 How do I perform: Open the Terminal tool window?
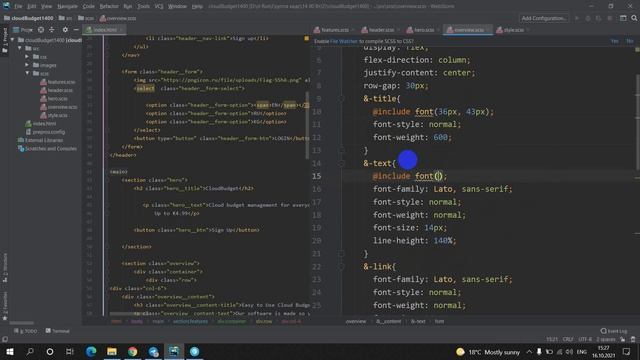tap(57, 331)
